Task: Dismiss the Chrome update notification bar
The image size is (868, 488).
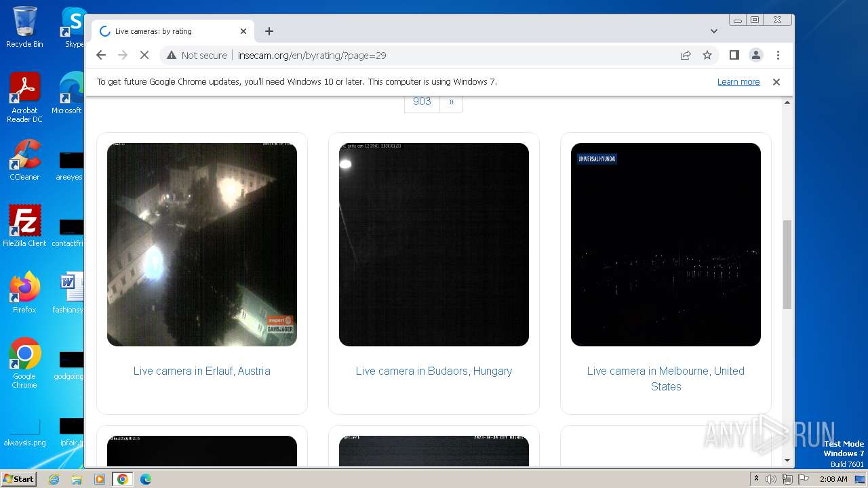Action: pos(776,81)
